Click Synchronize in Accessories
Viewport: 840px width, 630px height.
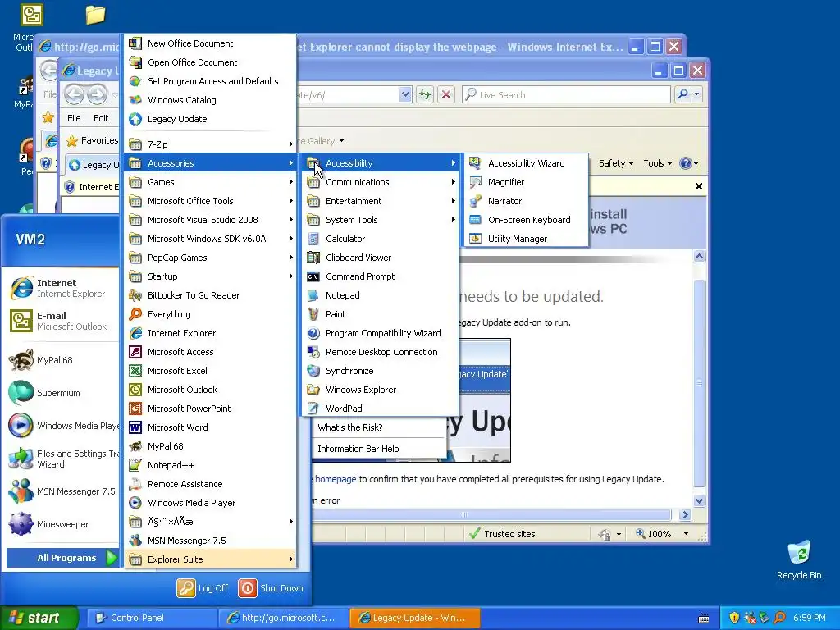381,371
